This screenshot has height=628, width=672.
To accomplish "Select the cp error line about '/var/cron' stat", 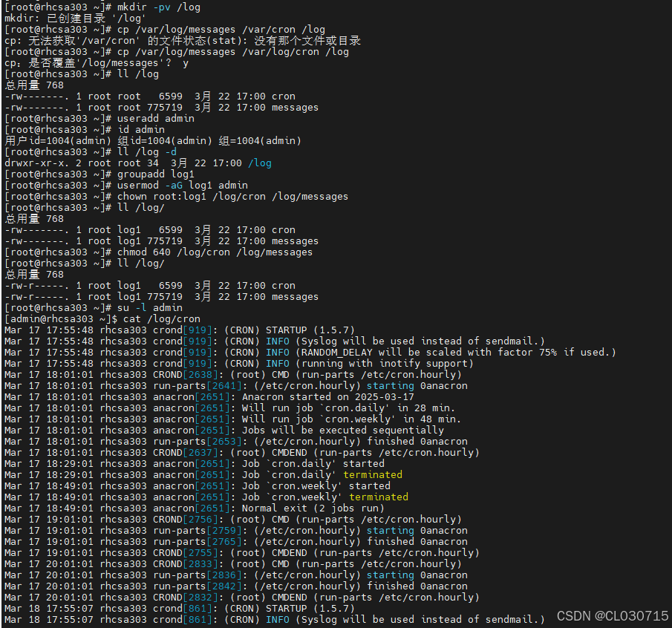I will [x=183, y=41].
